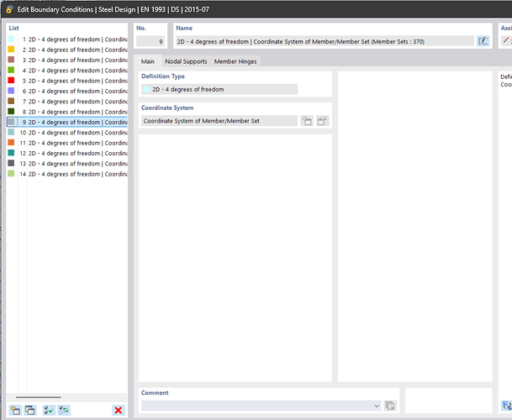Switch to the Nodal Supports tab
Image resolution: width=512 pixels, height=420 pixels.
coord(185,61)
